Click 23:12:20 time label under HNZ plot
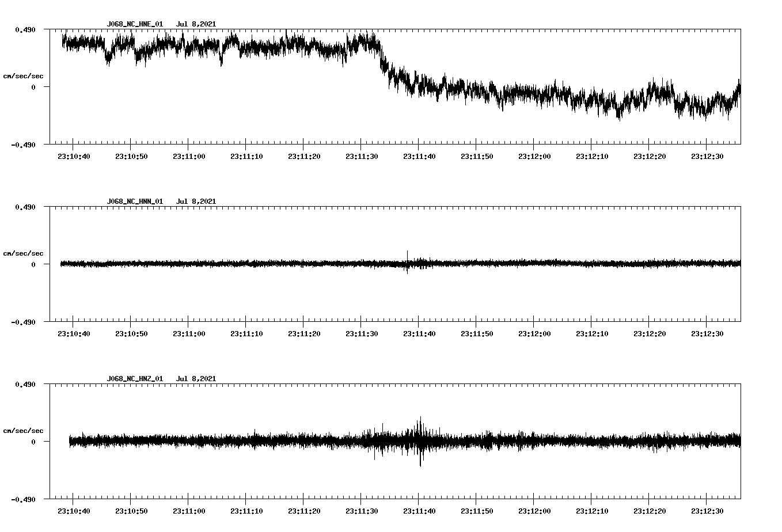The width and height of the screenshot is (782, 532). pos(650,511)
